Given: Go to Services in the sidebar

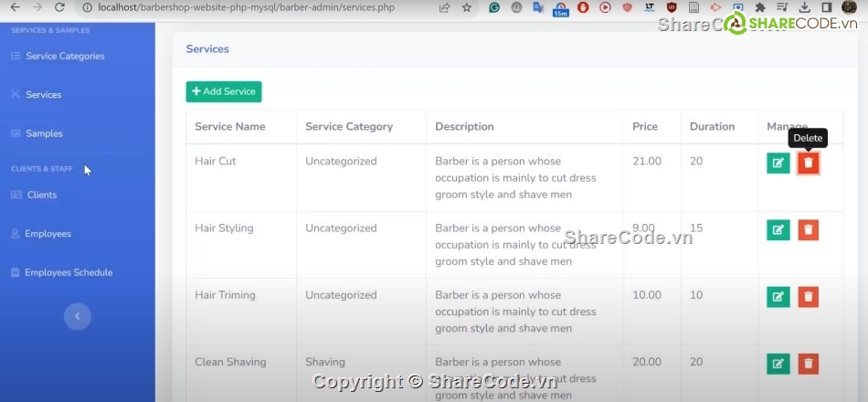Looking at the screenshot, I should (43, 95).
